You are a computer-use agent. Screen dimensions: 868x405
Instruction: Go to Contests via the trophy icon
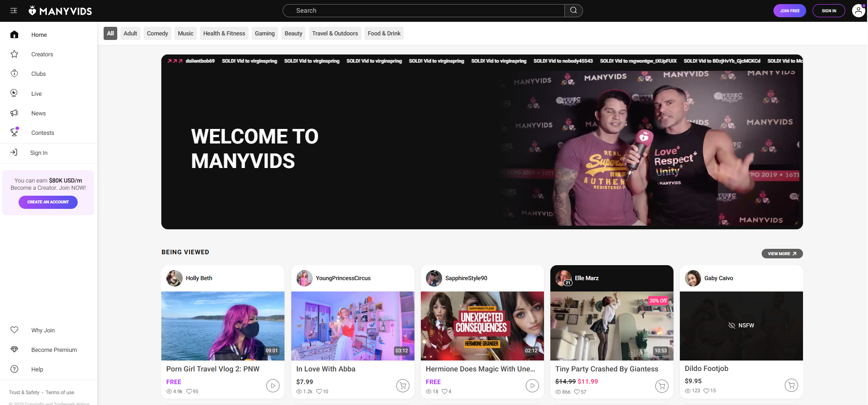15,133
